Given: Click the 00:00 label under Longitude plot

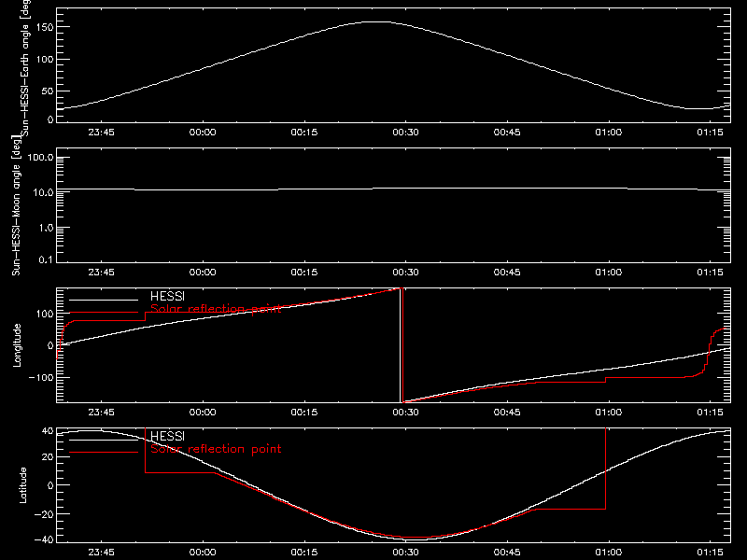Looking at the screenshot, I should pyautogui.click(x=203, y=413).
